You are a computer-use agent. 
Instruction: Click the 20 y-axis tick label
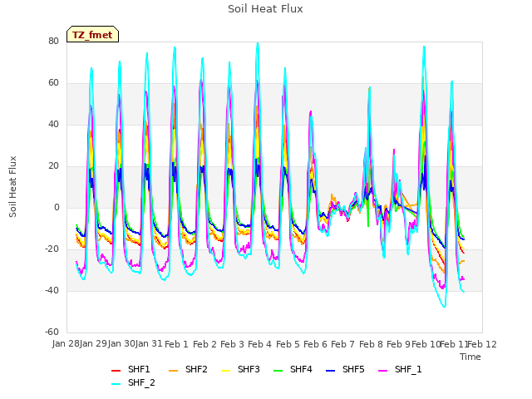click(x=53, y=166)
